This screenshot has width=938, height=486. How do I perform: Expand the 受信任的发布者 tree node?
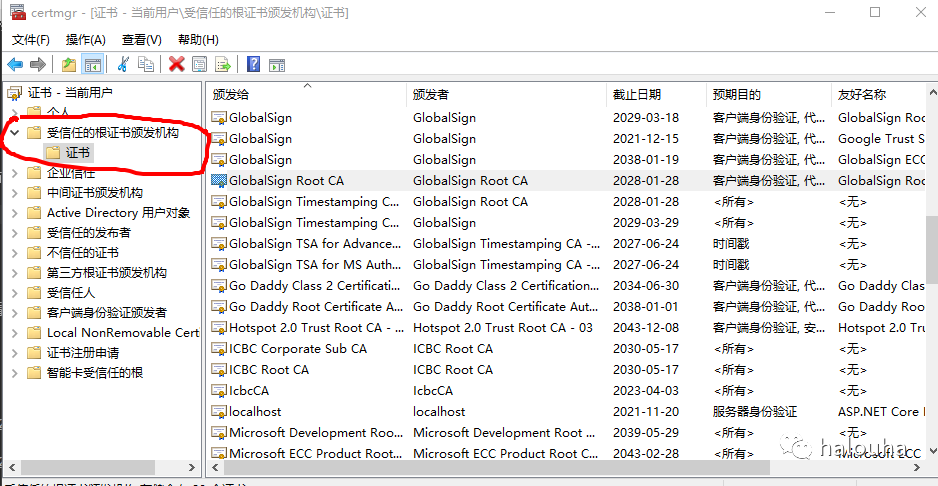click(x=15, y=233)
